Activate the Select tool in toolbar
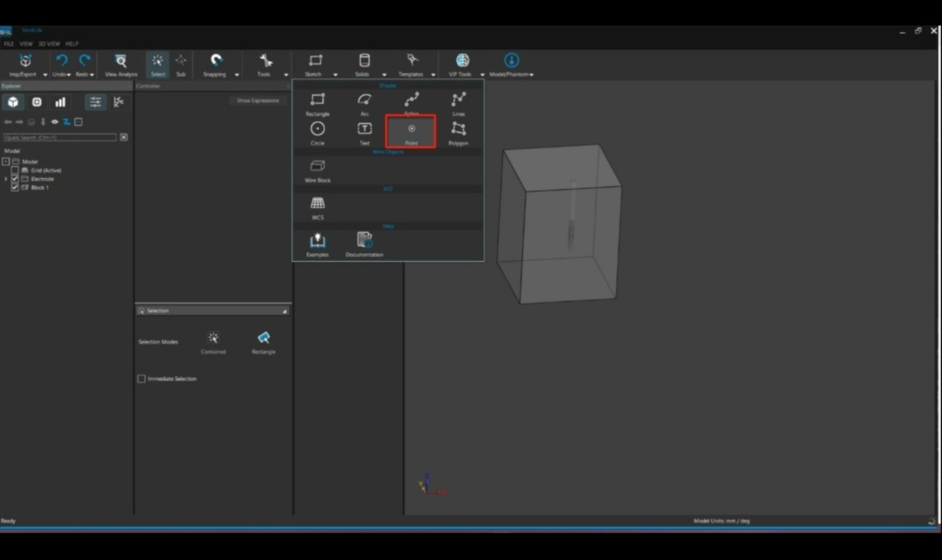This screenshot has width=942, height=560. 157,65
